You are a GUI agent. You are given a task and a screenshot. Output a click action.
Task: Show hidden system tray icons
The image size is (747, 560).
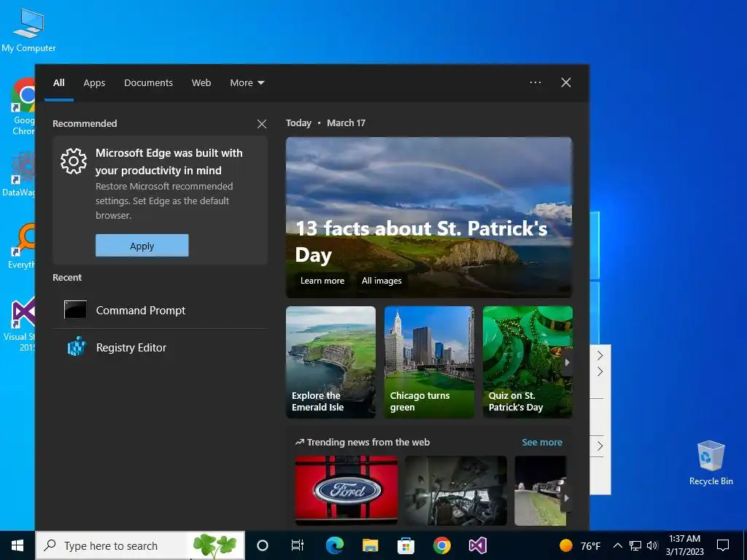617,545
